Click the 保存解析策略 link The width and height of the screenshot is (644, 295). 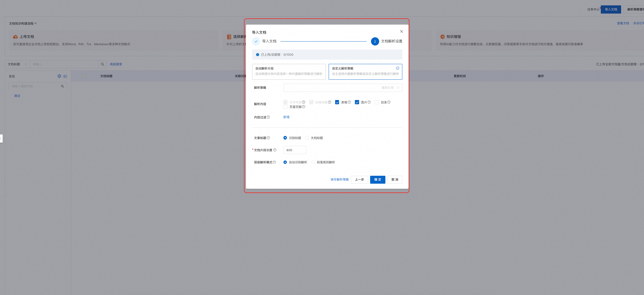(x=340, y=179)
